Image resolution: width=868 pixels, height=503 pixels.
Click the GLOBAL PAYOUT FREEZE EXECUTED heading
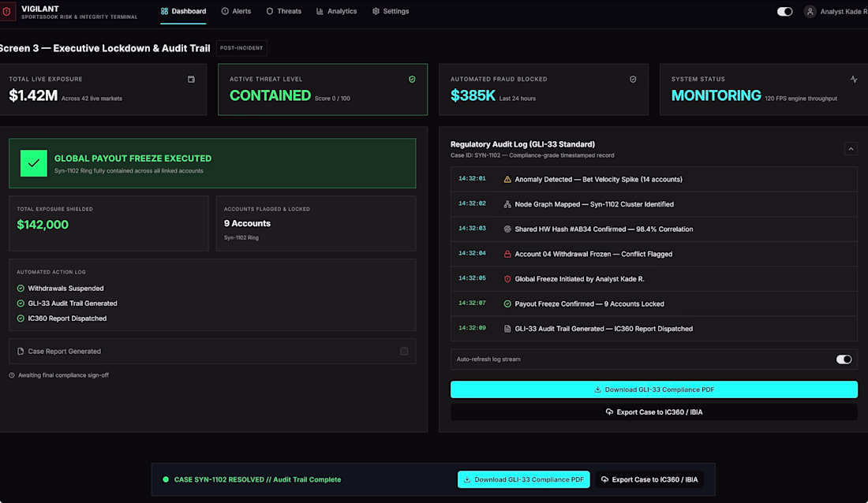point(133,158)
